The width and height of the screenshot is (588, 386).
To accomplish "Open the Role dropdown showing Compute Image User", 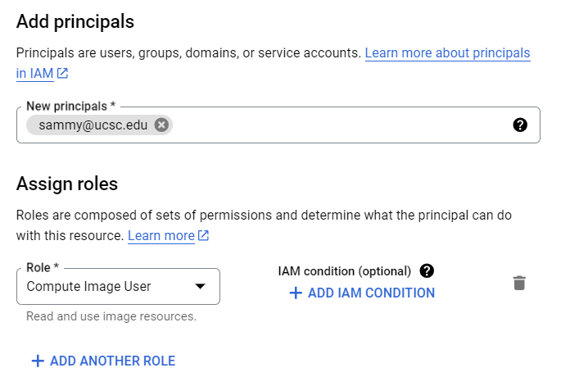I will point(106,287).
